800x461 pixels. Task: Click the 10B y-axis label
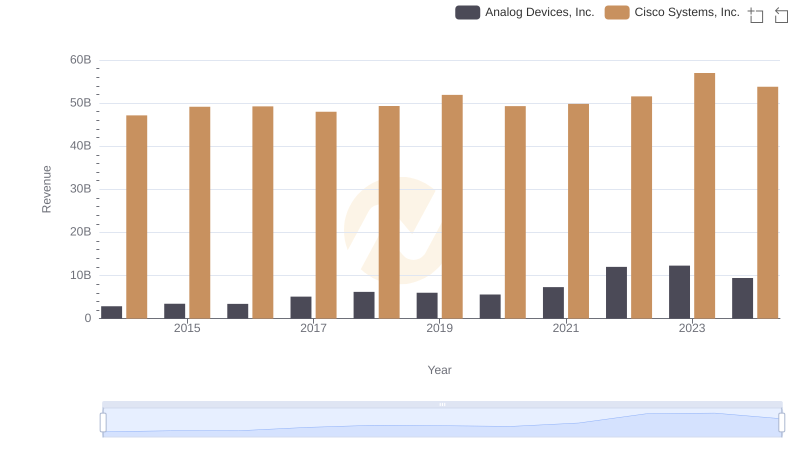(x=81, y=275)
